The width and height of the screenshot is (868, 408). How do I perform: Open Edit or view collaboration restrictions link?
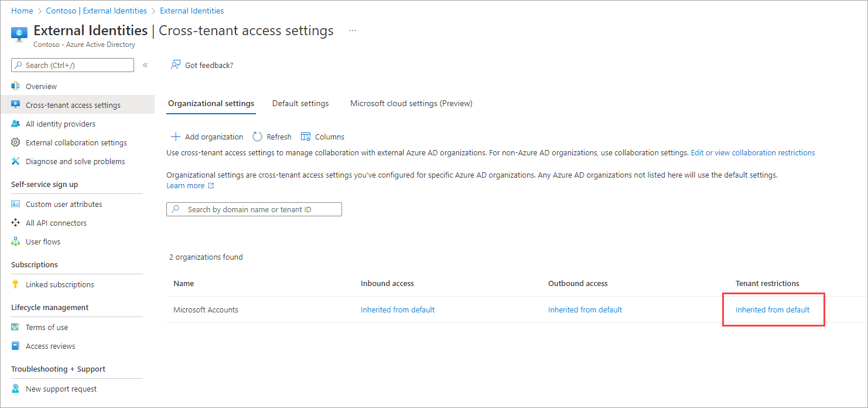[x=753, y=152]
